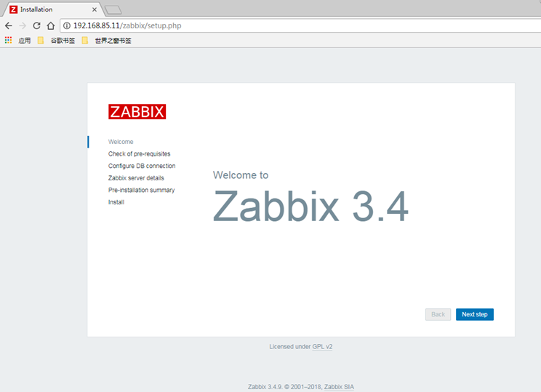Open the Apps grid icon in bookmarks bar
The width and height of the screenshot is (541, 392).
(8, 41)
